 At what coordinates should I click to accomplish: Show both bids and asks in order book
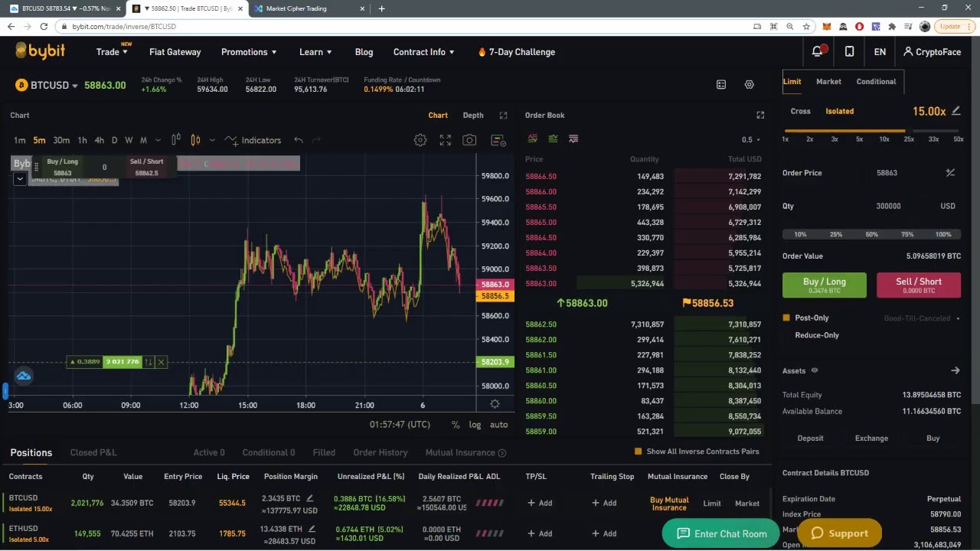pyautogui.click(x=532, y=139)
